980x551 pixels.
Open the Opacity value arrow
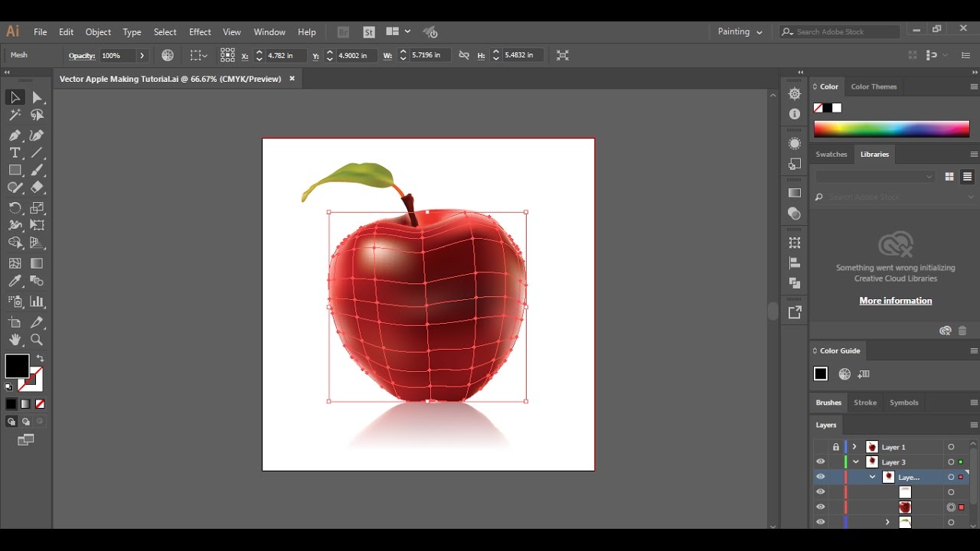tap(142, 55)
